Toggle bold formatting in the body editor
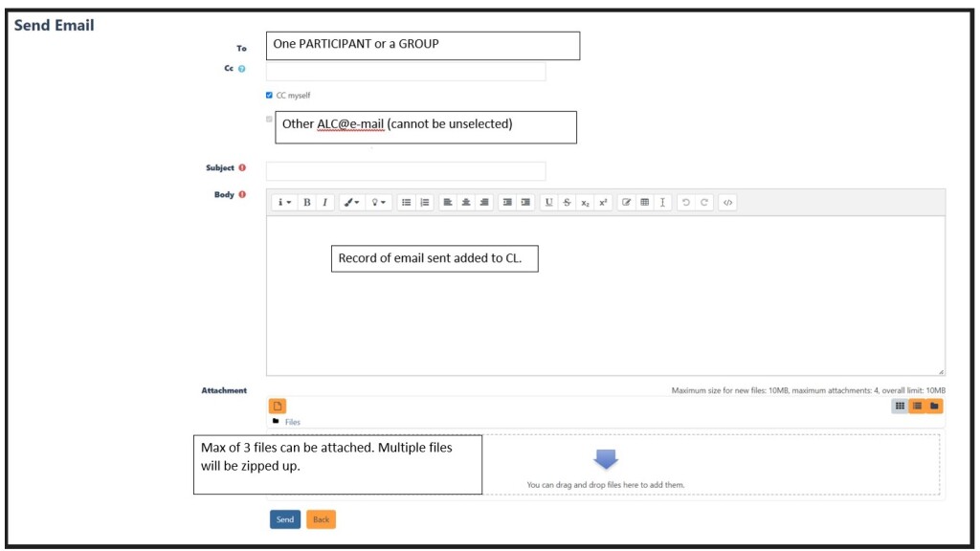This screenshot has height=551, width=980. (306, 203)
